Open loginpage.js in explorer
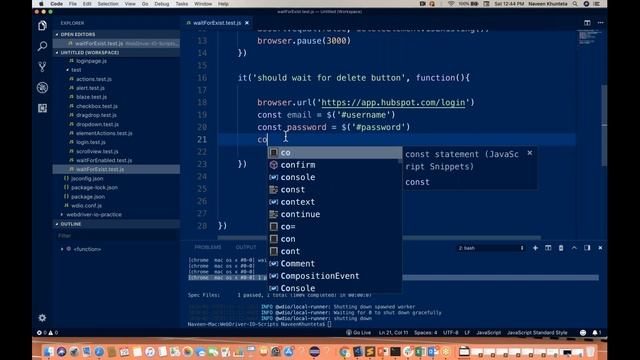 91,61
